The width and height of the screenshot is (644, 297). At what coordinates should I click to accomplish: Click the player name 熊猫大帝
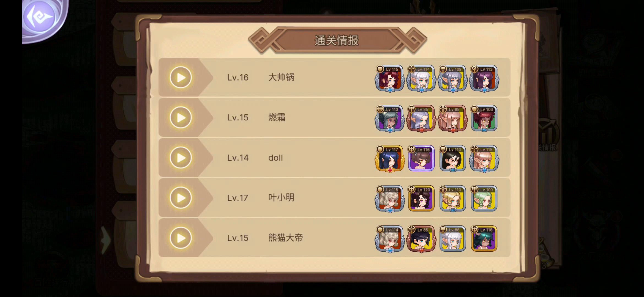tap(286, 238)
